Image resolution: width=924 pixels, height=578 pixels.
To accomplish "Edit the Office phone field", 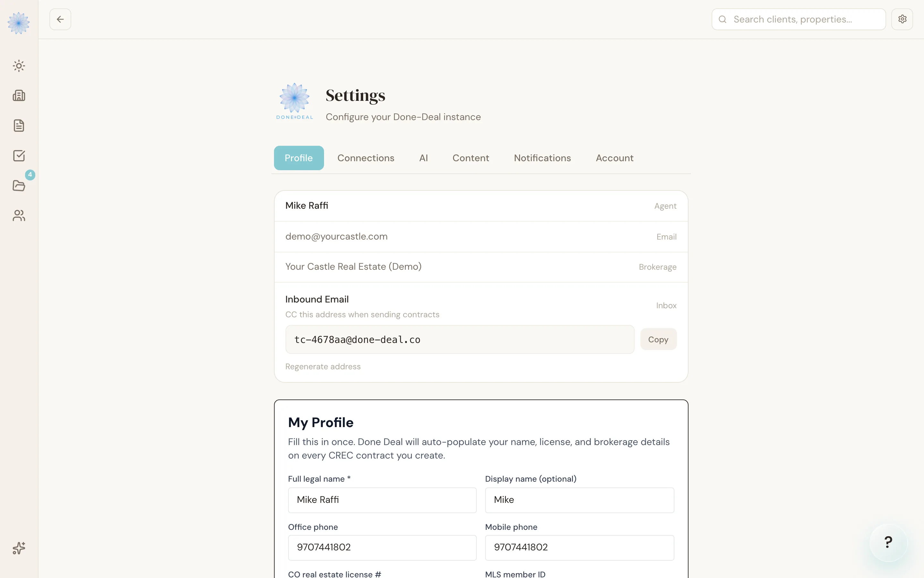I will (382, 547).
